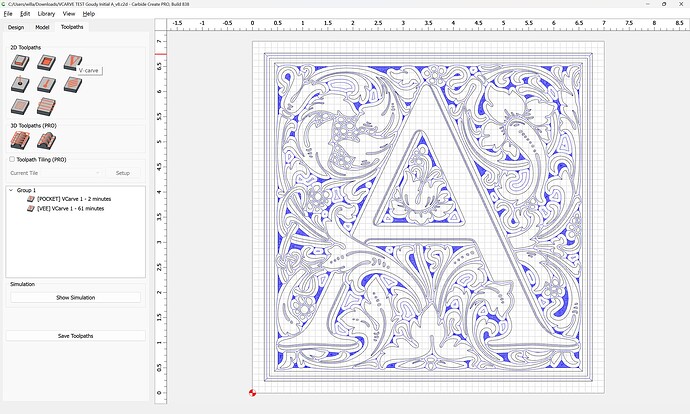Switch to the Model tab
The width and height of the screenshot is (690, 414).
coord(42,27)
